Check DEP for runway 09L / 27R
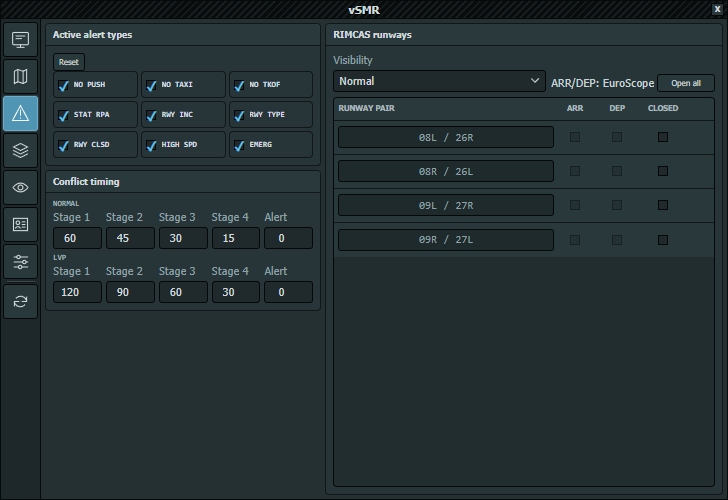Image resolution: width=728 pixels, height=500 pixels. (x=617, y=205)
